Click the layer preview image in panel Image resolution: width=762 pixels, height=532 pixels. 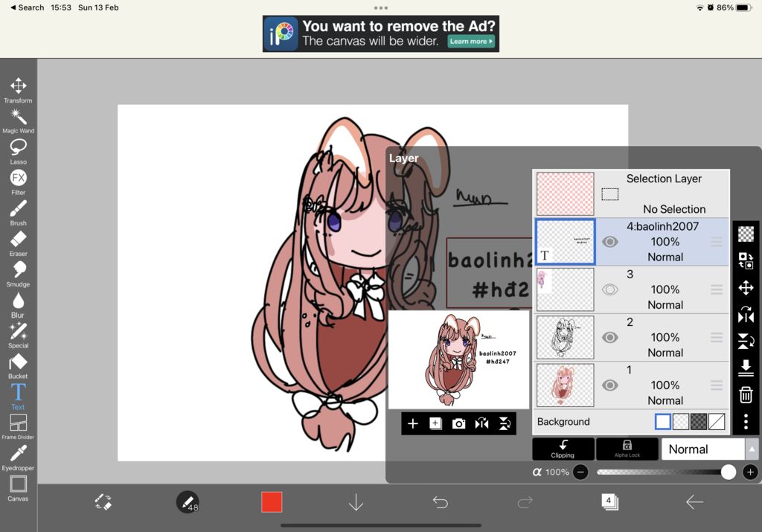tap(458, 360)
